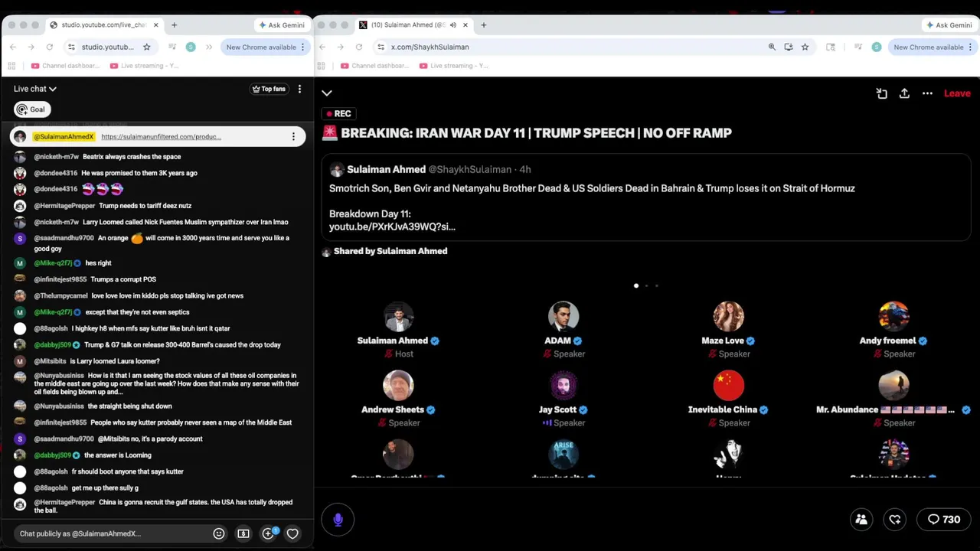Click the heart icon in chat input bar

292,533
